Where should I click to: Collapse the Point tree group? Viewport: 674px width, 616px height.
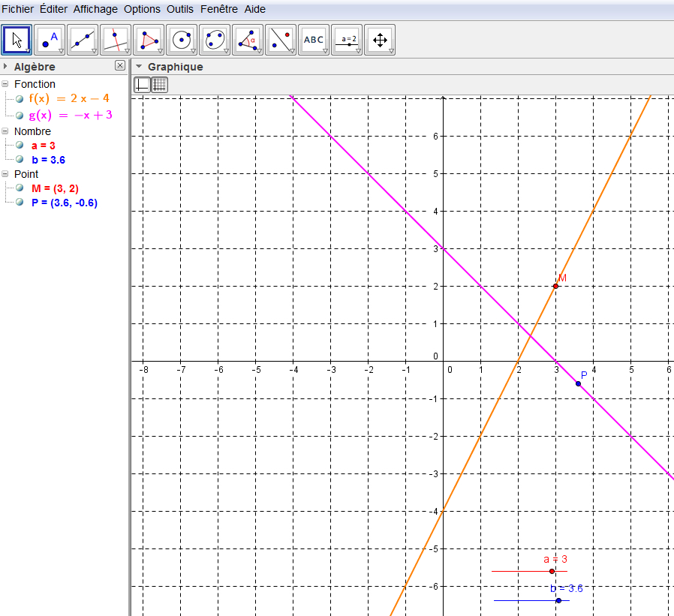pyautogui.click(x=5, y=174)
